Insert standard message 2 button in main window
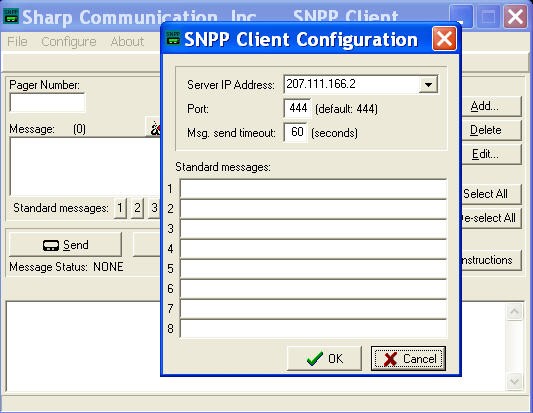The width and height of the screenshot is (533, 413). click(x=137, y=208)
